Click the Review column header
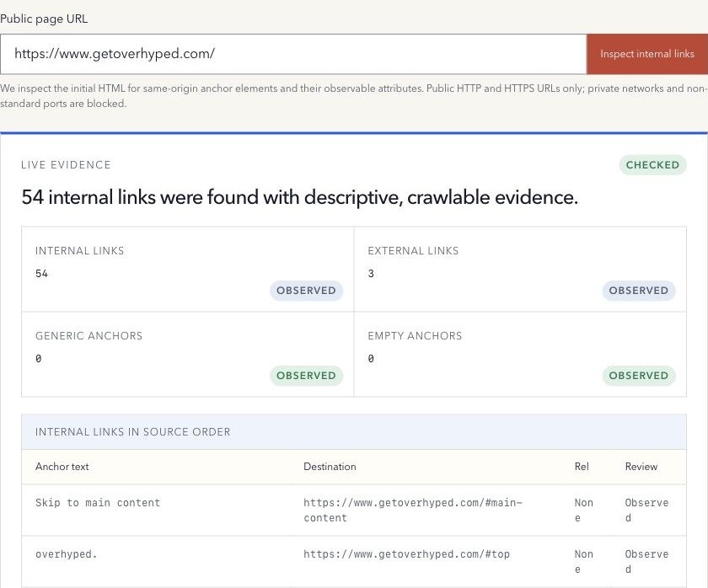This screenshot has height=588, width=708. pos(641,467)
